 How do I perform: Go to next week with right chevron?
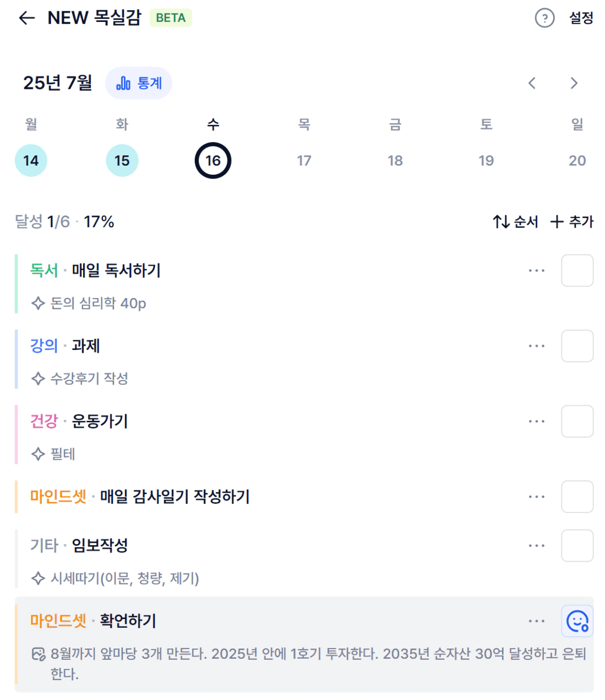574,83
